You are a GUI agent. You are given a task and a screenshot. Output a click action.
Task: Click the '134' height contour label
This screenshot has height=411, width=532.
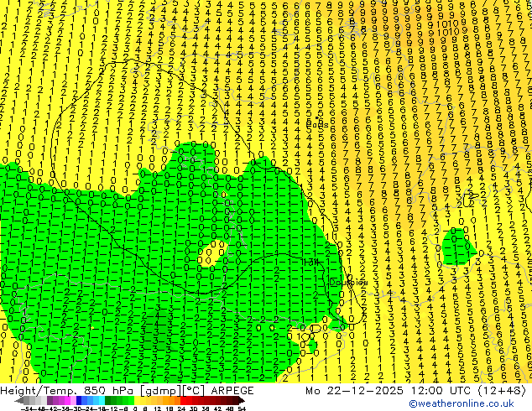tap(311, 262)
